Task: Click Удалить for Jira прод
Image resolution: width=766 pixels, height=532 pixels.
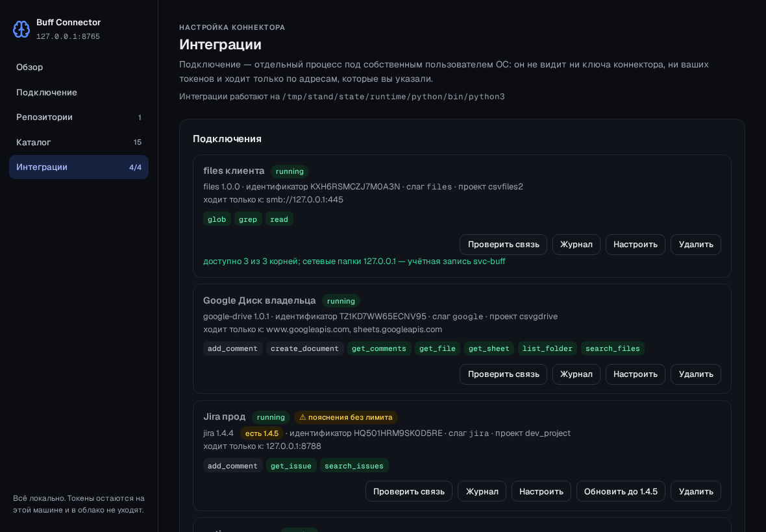Action: tap(696, 492)
